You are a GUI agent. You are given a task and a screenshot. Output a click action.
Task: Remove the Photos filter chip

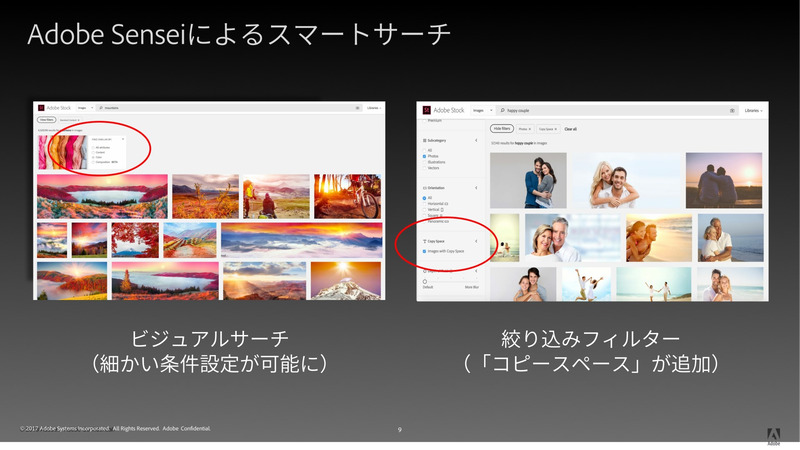[x=530, y=129]
